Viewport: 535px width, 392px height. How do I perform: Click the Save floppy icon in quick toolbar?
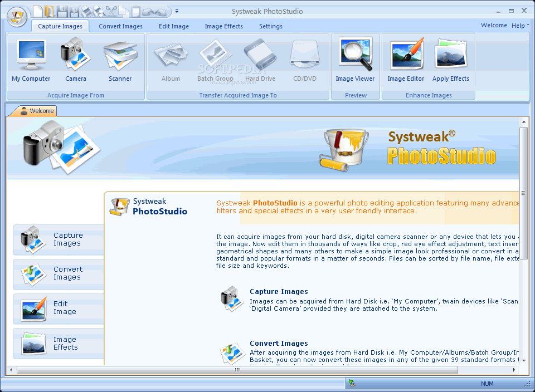tap(62, 12)
